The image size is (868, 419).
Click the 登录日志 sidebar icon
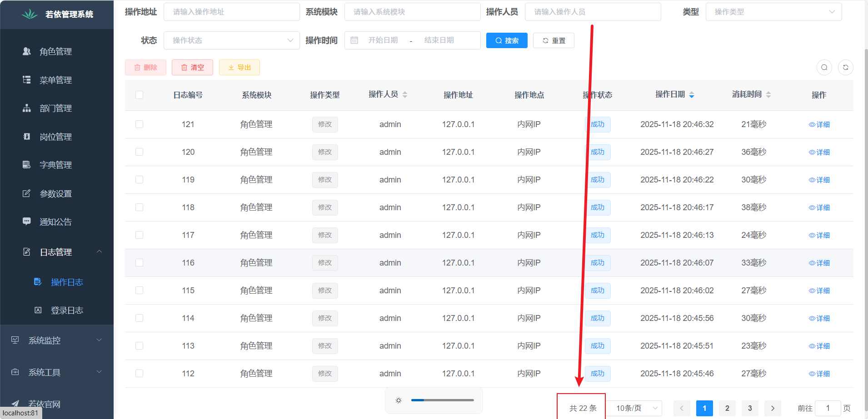point(38,310)
